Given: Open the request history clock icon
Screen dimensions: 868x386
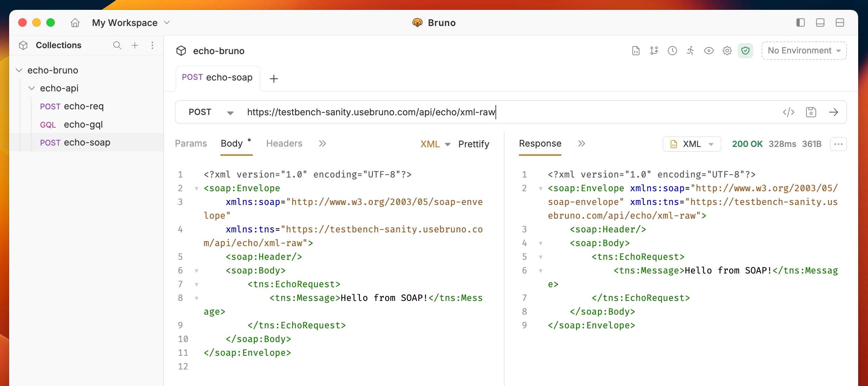Looking at the screenshot, I should pos(672,51).
